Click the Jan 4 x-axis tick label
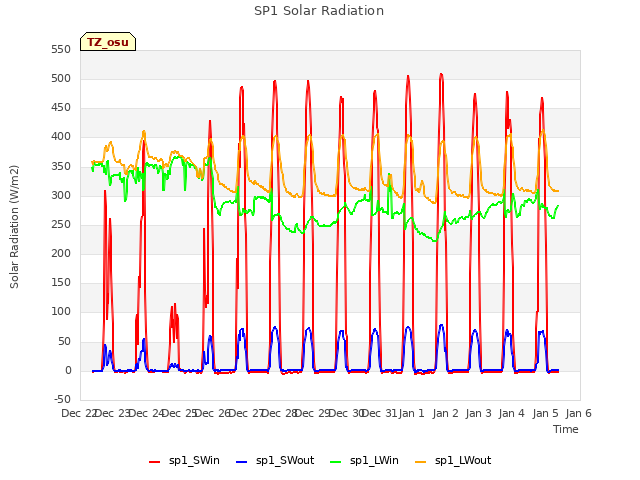 (x=511, y=413)
